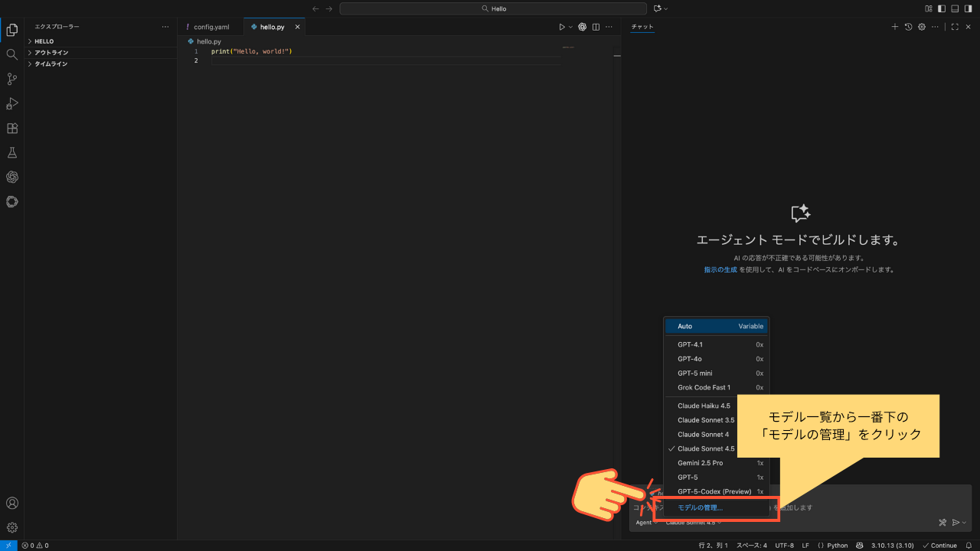This screenshot has height=551, width=980.
Task: Switch billing to Variable mode
Action: pos(750,326)
